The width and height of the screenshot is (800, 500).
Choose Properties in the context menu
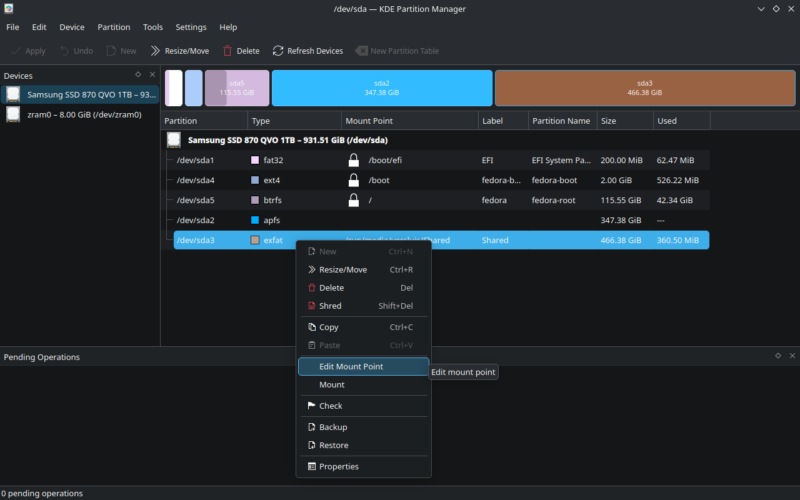tap(363, 466)
